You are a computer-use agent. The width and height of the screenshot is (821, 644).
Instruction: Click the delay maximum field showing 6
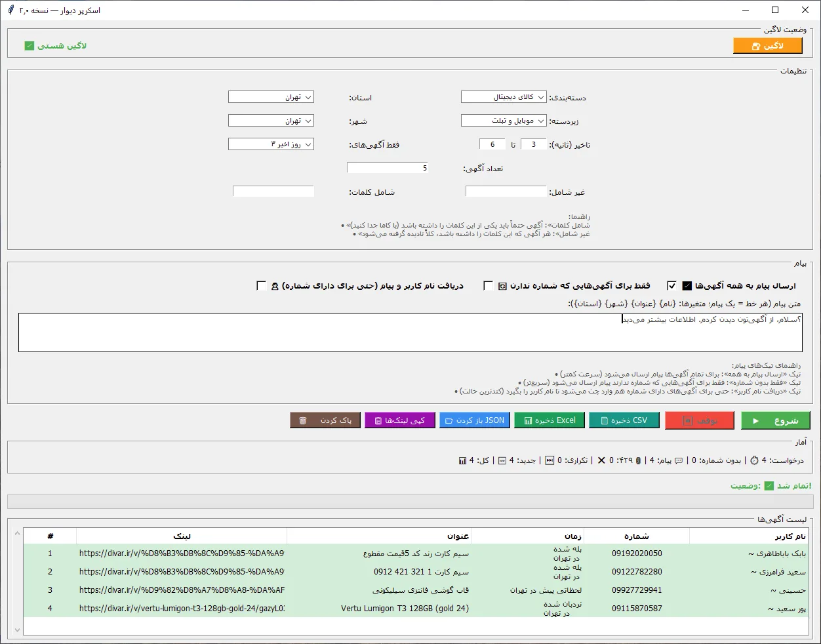[492, 144]
